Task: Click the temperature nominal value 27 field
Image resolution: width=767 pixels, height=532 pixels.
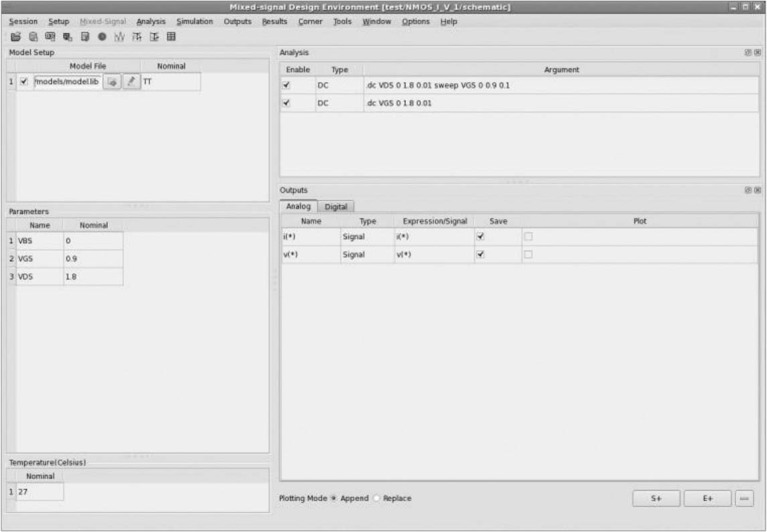Action: click(39, 492)
